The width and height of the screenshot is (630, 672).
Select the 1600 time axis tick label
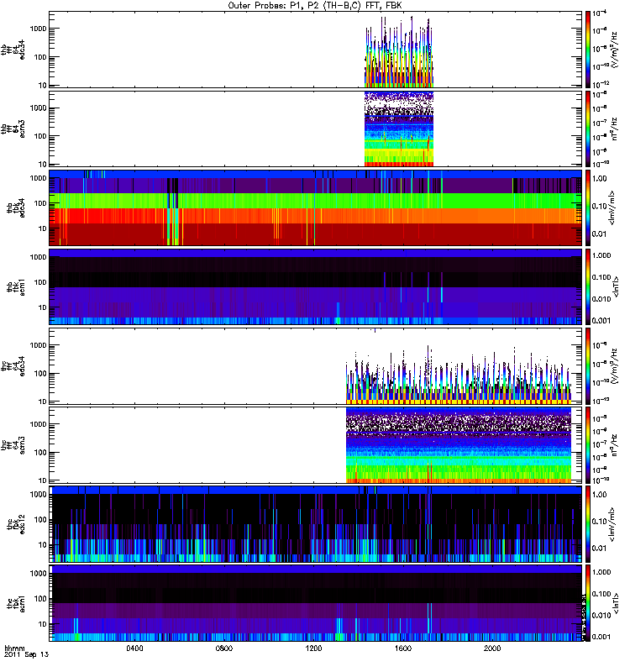pyautogui.click(x=402, y=649)
